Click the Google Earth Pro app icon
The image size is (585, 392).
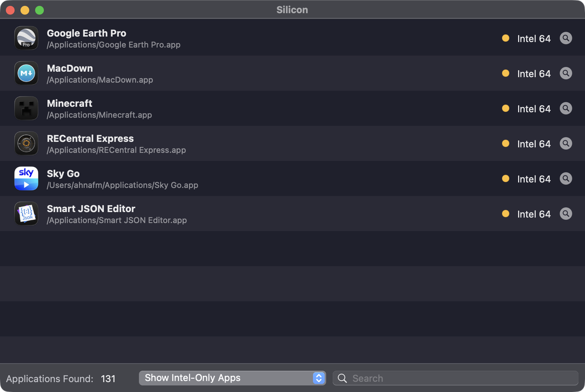click(26, 38)
